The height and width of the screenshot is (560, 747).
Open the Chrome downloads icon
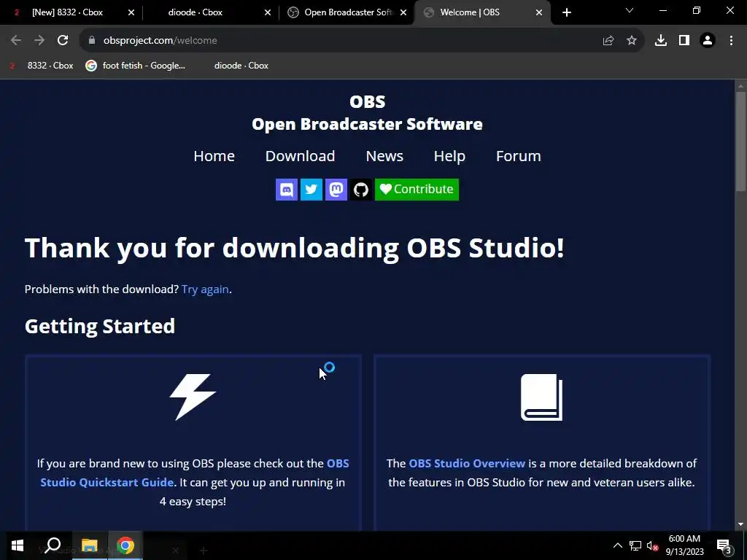pyautogui.click(x=661, y=41)
